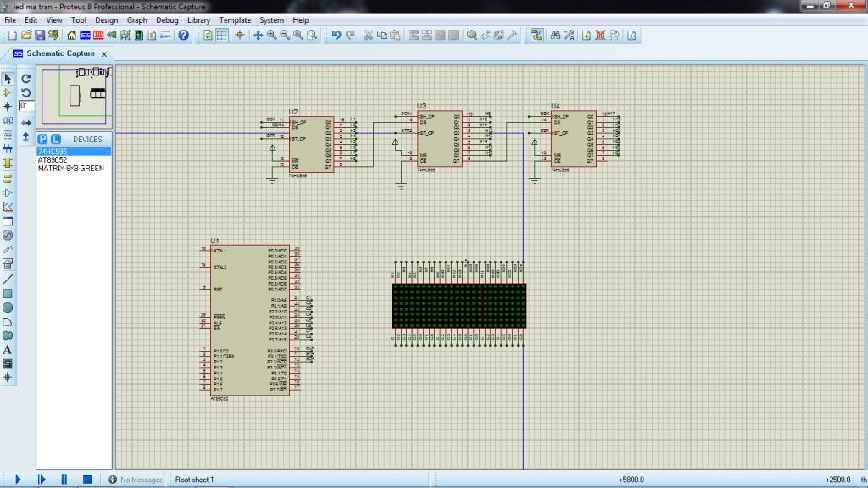Screen dimensions: 868x488
Task: Select the Component mode tool
Action: [x=8, y=92]
